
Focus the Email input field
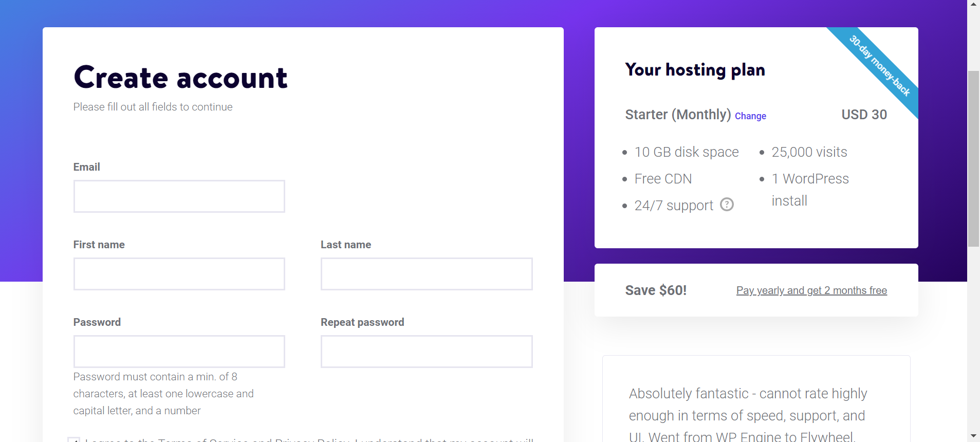(x=179, y=196)
